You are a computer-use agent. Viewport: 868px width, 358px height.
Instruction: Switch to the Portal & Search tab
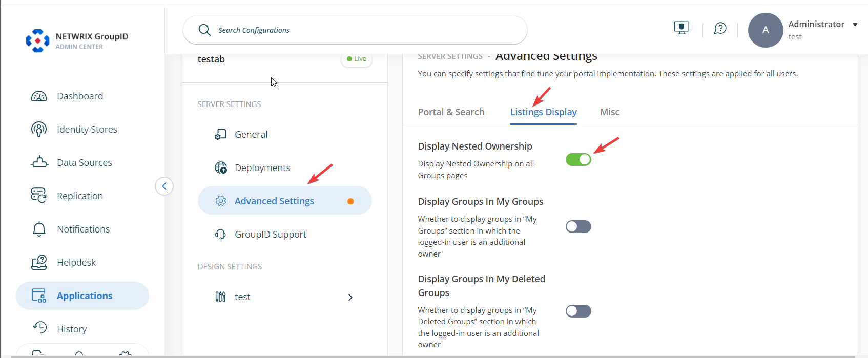tap(451, 112)
